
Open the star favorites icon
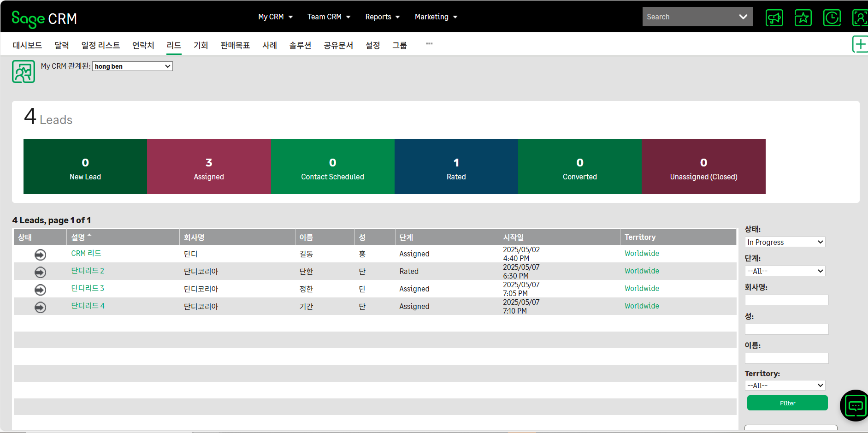[803, 18]
